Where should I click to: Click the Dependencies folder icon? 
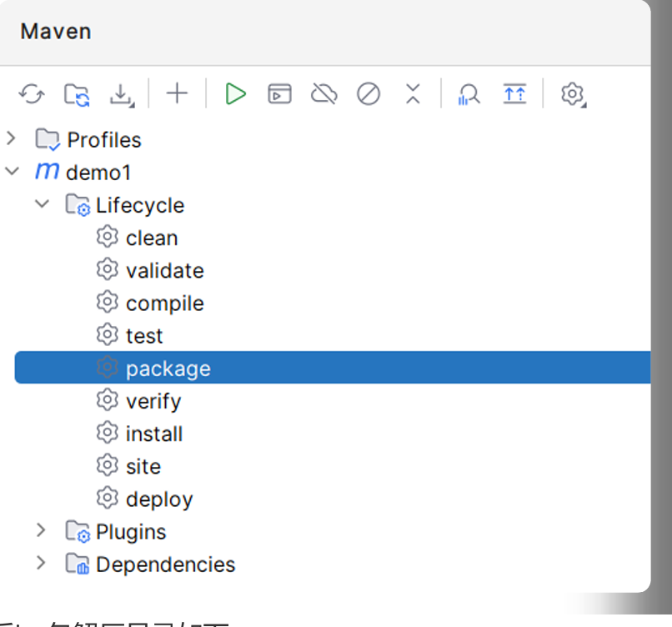click(78, 564)
